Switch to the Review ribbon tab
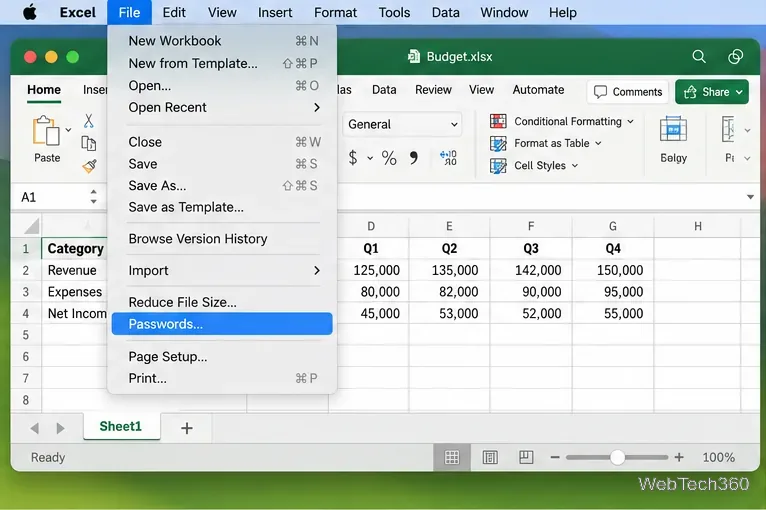766x510 pixels. 433,90
